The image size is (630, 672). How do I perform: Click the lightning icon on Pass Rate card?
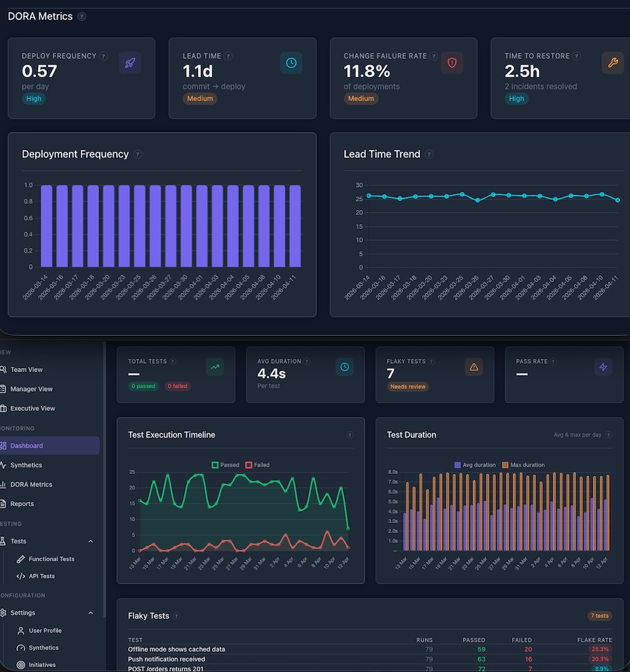coord(603,367)
